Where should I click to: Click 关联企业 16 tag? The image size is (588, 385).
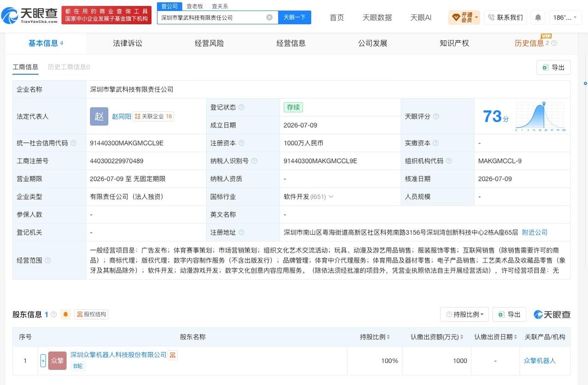[153, 117]
